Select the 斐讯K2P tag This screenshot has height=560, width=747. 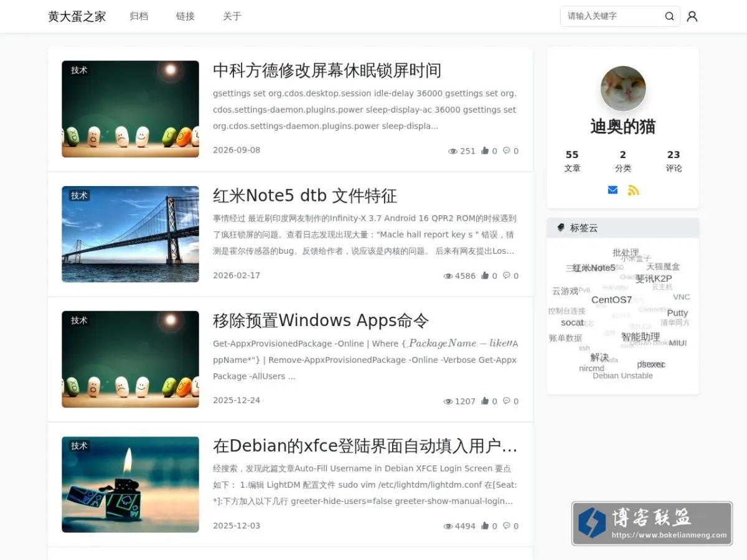(x=654, y=279)
